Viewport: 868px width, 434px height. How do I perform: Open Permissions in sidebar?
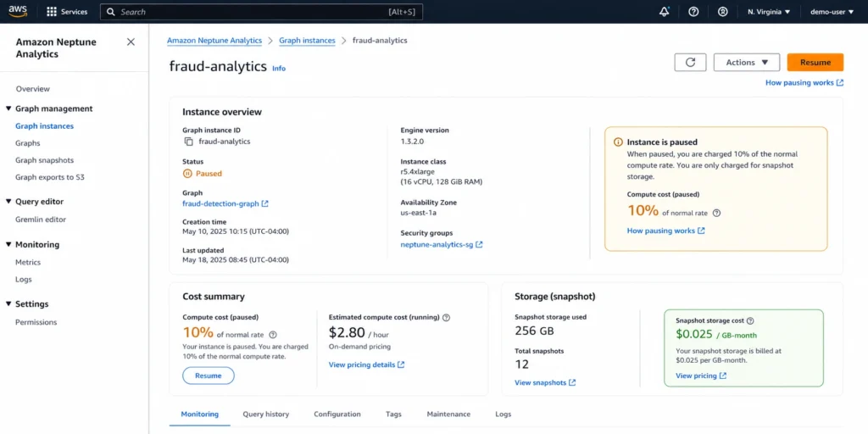pos(36,322)
